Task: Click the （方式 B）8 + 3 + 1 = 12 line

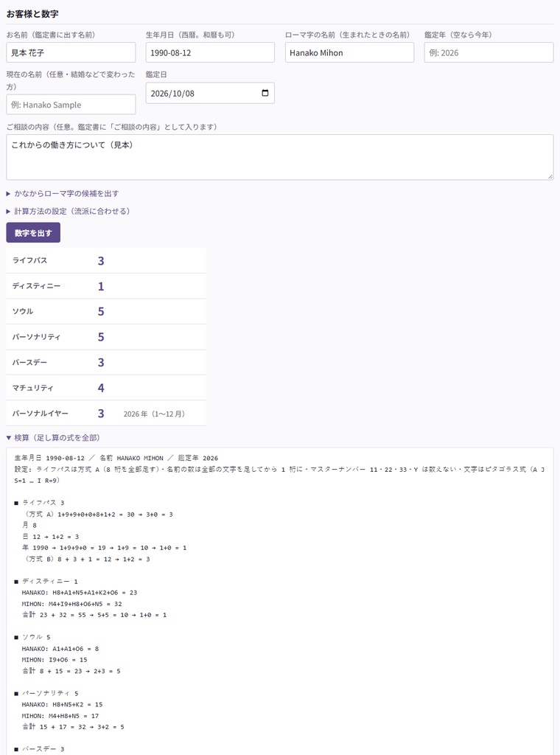Action: pos(85,559)
